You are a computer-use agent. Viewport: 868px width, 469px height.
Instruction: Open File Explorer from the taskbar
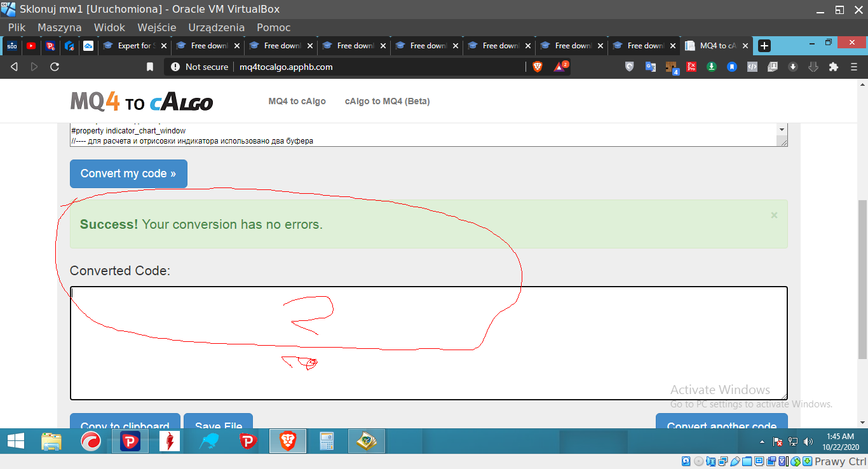(51, 441)
